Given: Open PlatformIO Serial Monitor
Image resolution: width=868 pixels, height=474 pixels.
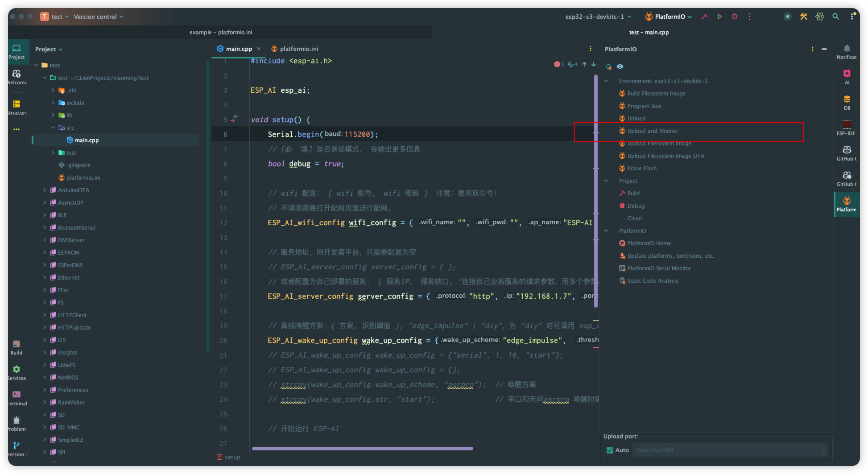Looking at the screenshot, I should tap(659, 268).
